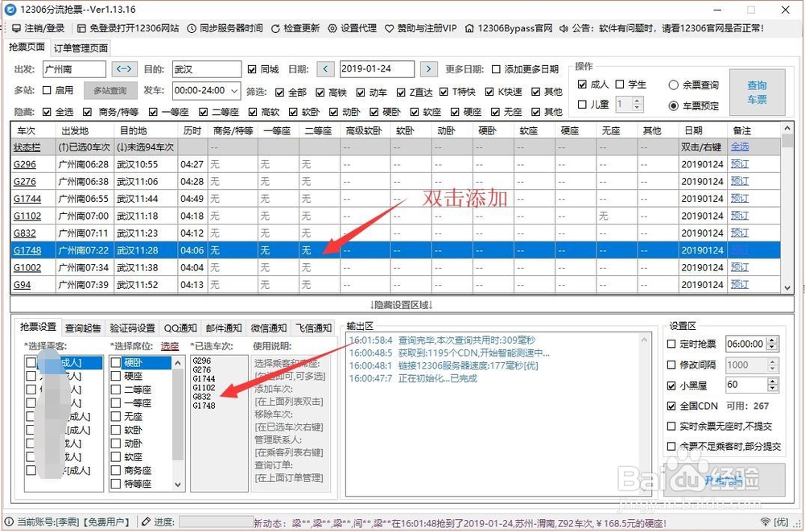Switch to 抢票页面 tab
Screen dimensions: 805x532
(27, 47)
